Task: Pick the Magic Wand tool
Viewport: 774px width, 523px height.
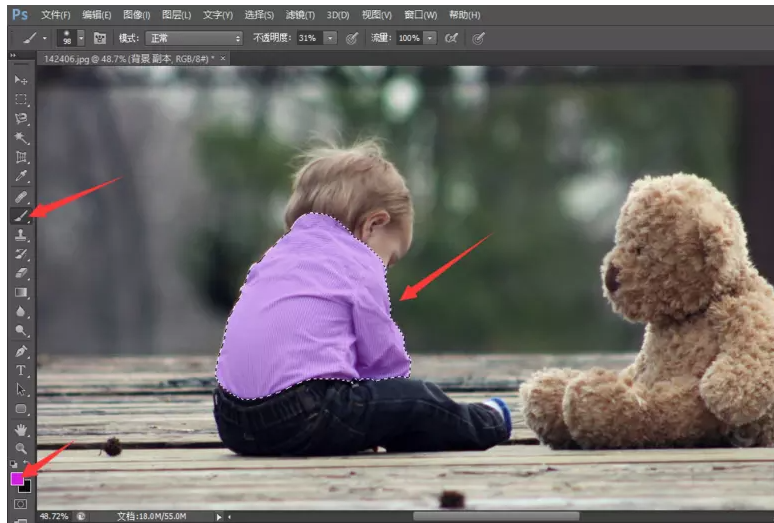Action: [x=21, y=138]
